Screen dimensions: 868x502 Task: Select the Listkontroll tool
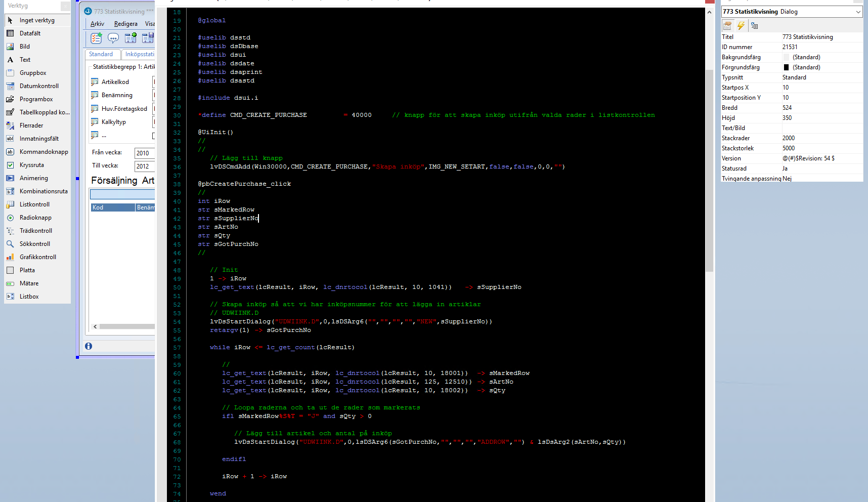point(34,204)
